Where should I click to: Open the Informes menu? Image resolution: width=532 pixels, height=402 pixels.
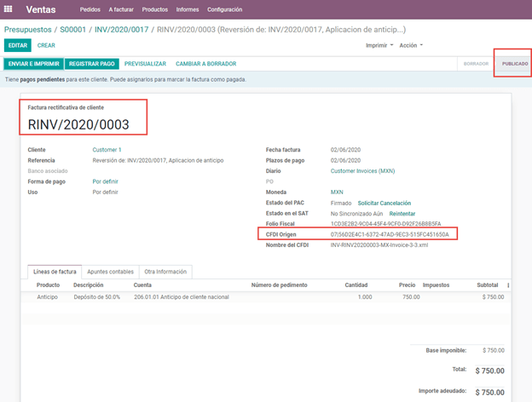tap(188, 9)
